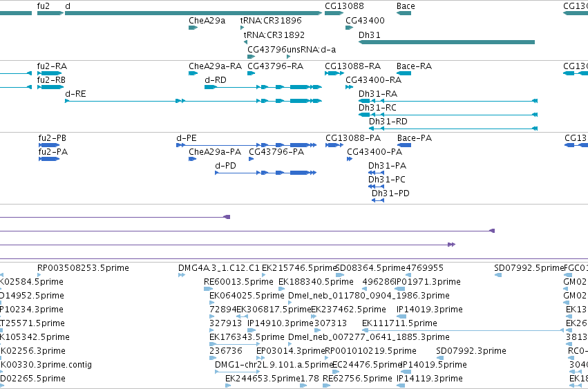The image size is (588, 389).
Task: Select the IP14019.3prime feature label
Action: tap(429, 310)
